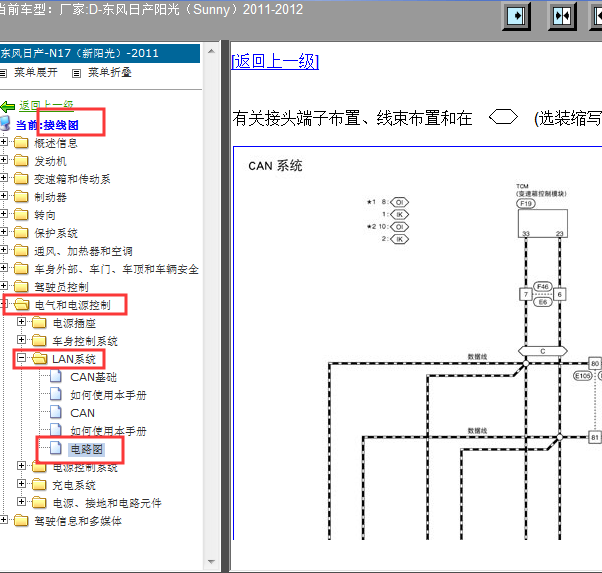Click the 制动器 folder icon
Viewport: 602px width, 573px height.
click(21, 197)
